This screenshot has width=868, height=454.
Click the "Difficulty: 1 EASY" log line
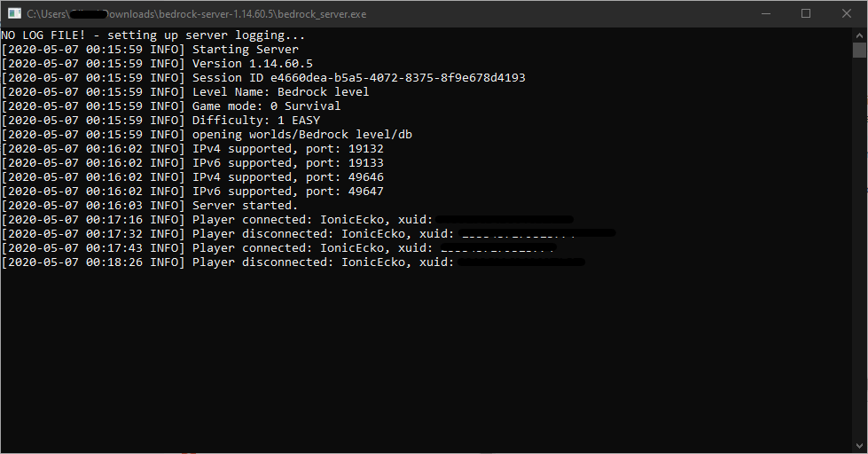tap(255, 121)
